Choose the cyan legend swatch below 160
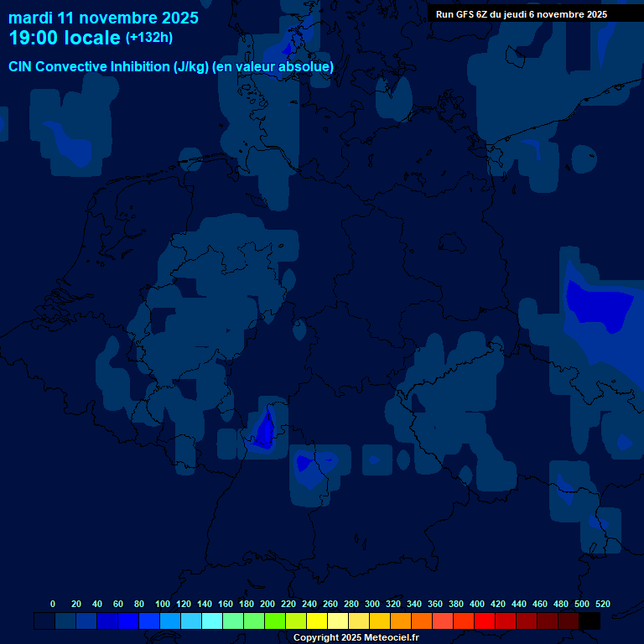The image size is (644, 644). coord(212,621)
